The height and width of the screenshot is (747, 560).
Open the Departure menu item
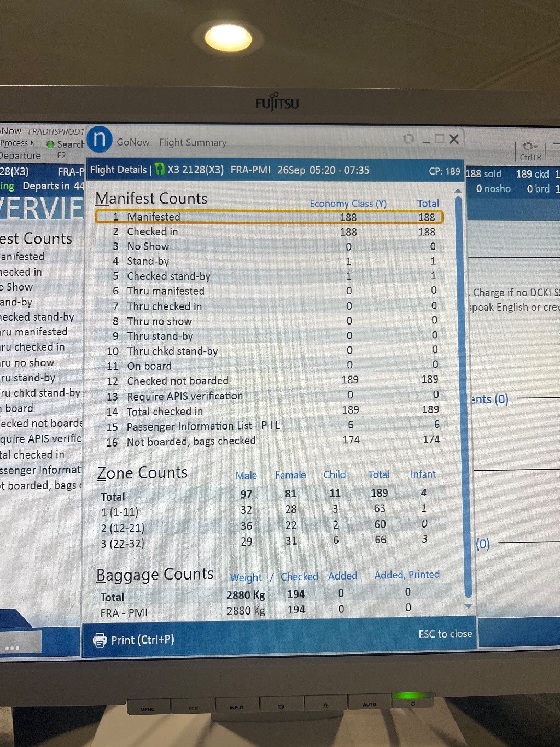tap(21, 156)
